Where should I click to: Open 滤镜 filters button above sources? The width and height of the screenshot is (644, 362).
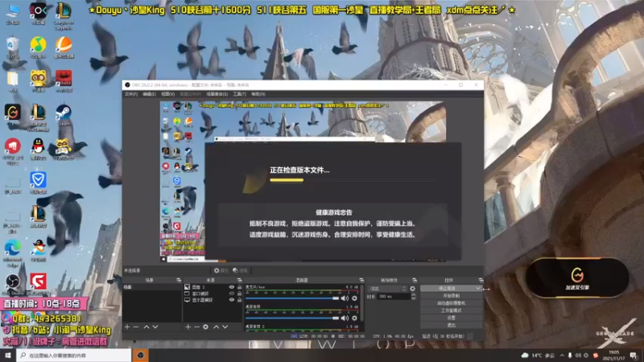[240, 270]
